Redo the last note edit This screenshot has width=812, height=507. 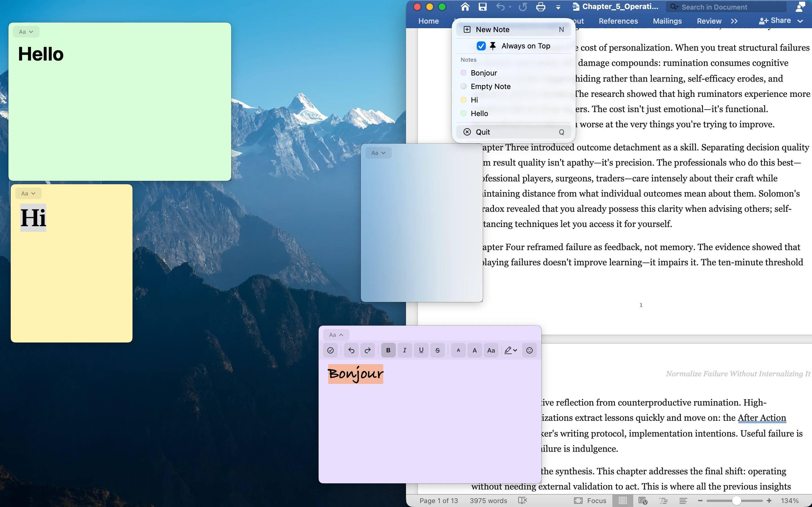click(367, 350)
